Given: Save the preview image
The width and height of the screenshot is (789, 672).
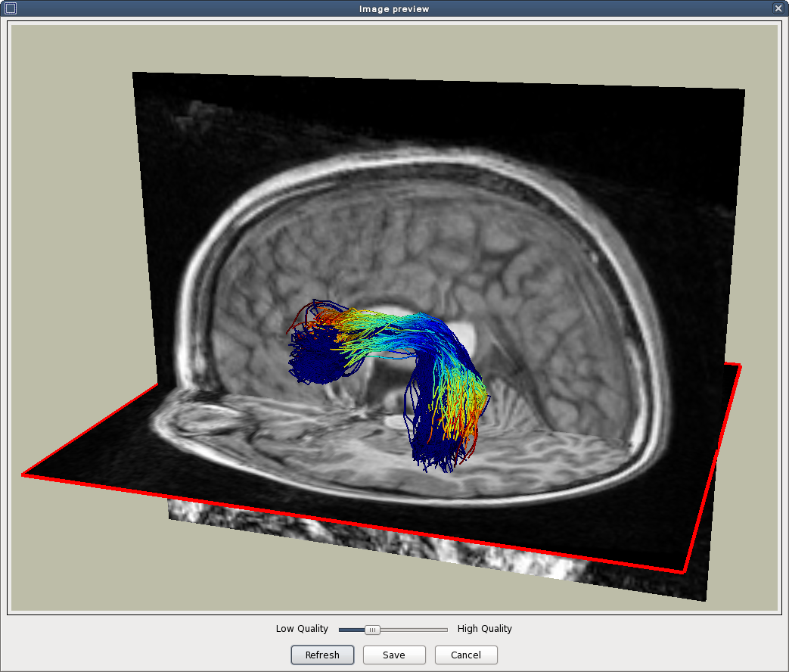Looking at the screenshot, I should tap(393, 655).
